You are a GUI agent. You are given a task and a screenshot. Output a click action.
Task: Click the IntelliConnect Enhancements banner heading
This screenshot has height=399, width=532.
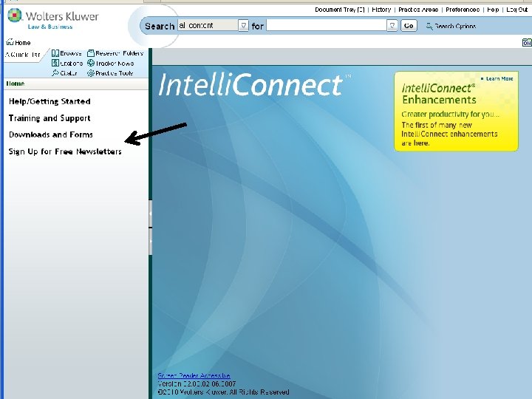439,94
